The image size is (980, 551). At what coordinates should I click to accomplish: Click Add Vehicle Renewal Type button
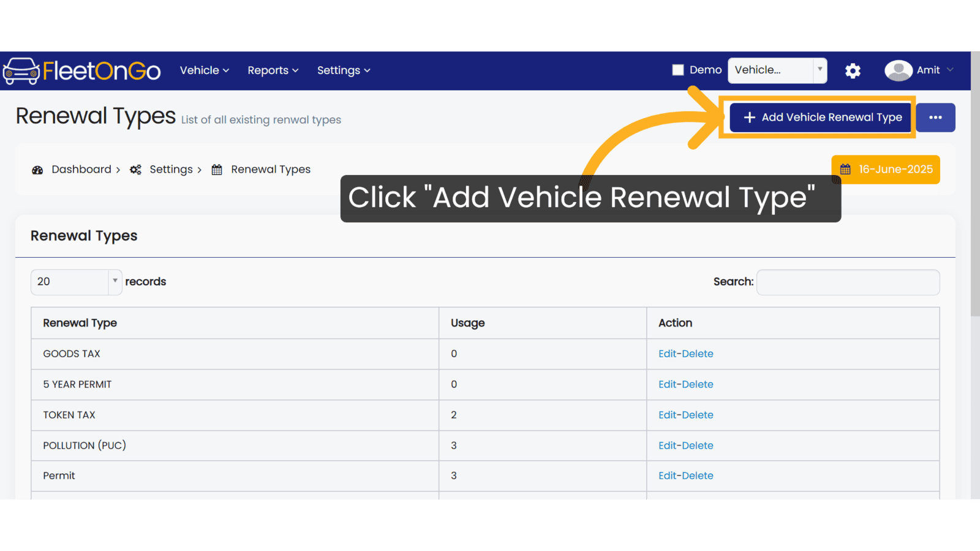coord(821,118)
